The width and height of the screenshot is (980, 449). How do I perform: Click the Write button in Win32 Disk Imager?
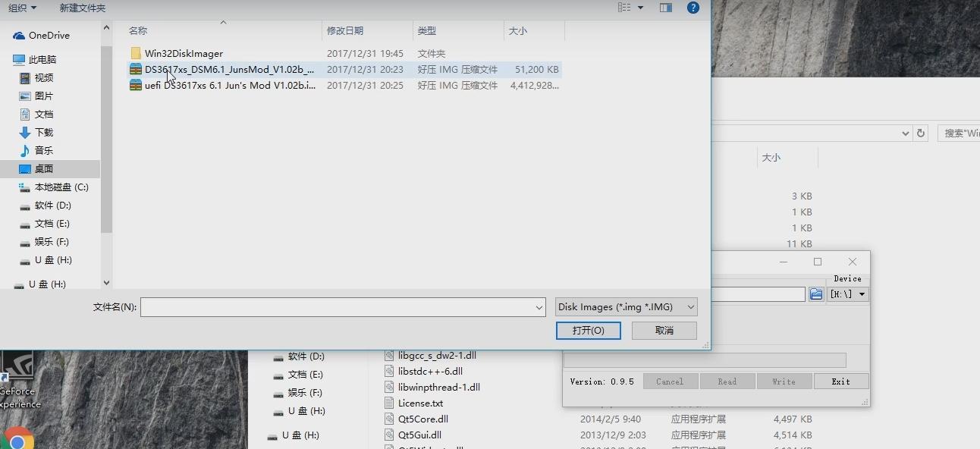coord(784,381)
